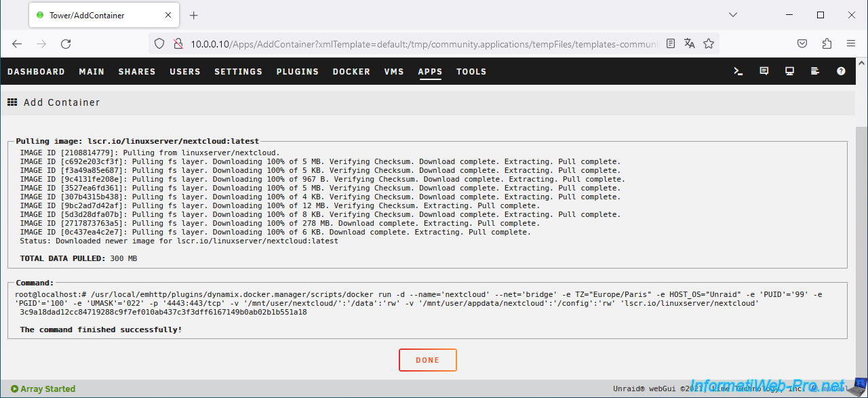The height and width of the screenshot is (398, 868).
Task: Open the Firefox hamburger application menu
Action: (x=851, y=43)
